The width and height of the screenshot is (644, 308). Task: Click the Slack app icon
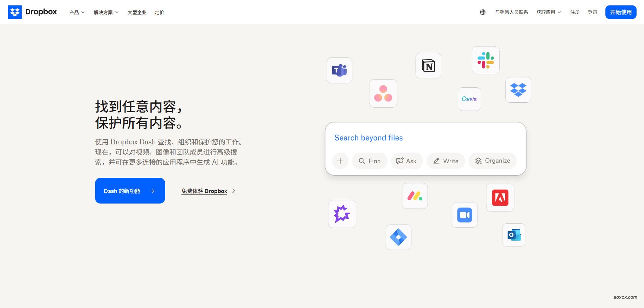[x=486, y=60]
